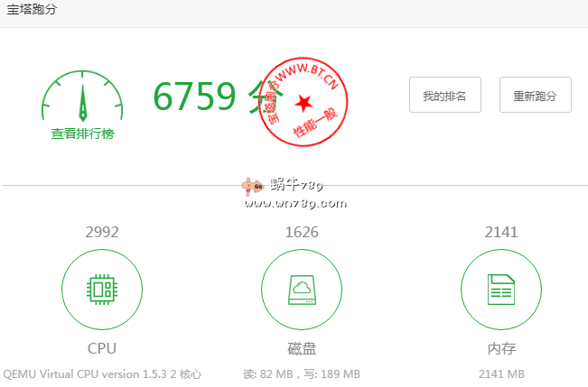Select the 磁盘 label text

pos(301,348)
